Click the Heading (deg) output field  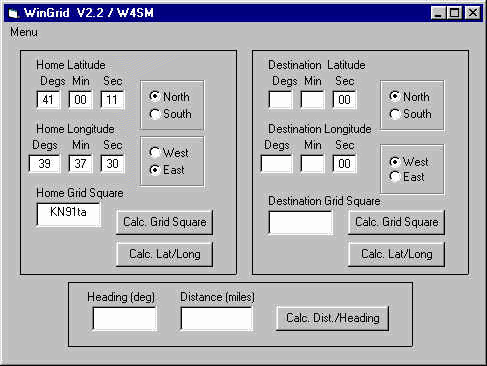[x=124, y=319]
